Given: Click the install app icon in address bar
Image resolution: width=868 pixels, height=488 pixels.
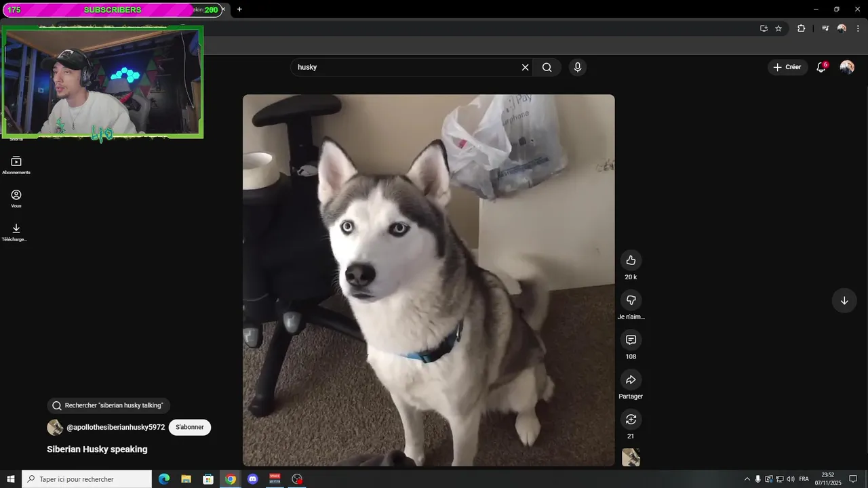Looking at the screenshot, I should tap(764, 28).
